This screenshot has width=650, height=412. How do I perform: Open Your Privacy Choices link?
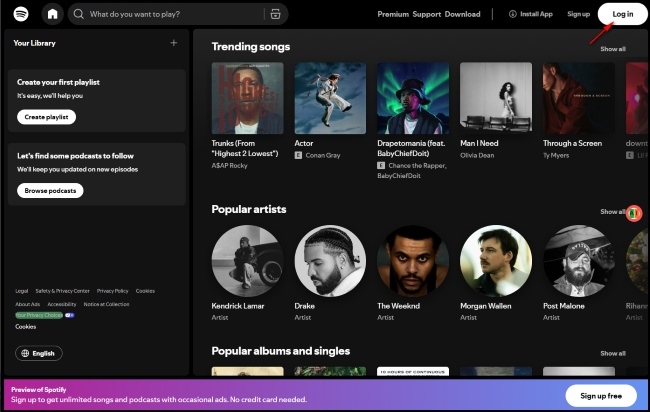click(39, 315)
